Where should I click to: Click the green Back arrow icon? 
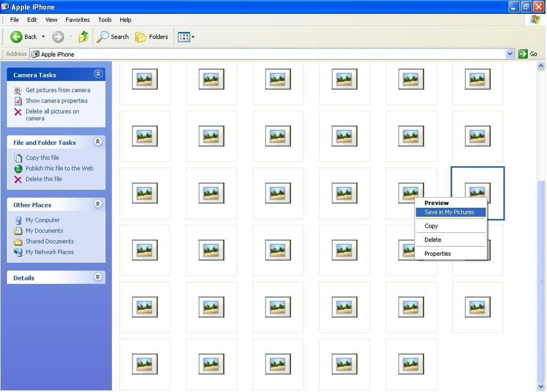[17, 37]
